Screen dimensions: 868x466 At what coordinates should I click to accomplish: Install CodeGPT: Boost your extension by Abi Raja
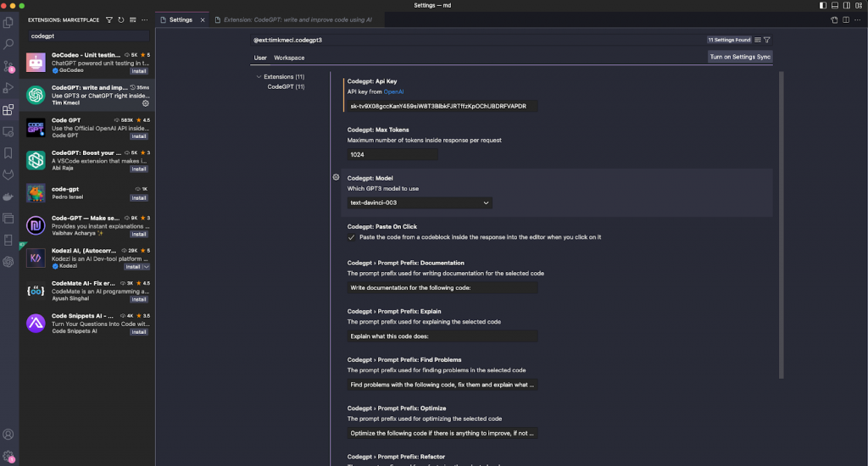coord(139,169)
